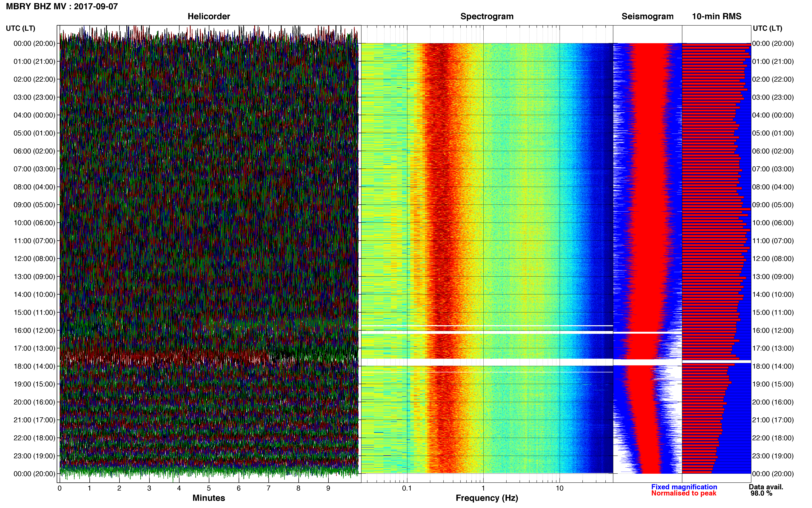Click the left '13:00 (09:00)' time label
This screenshot has width=812, height=508.
pyautogui.click(x=34, y=277)
